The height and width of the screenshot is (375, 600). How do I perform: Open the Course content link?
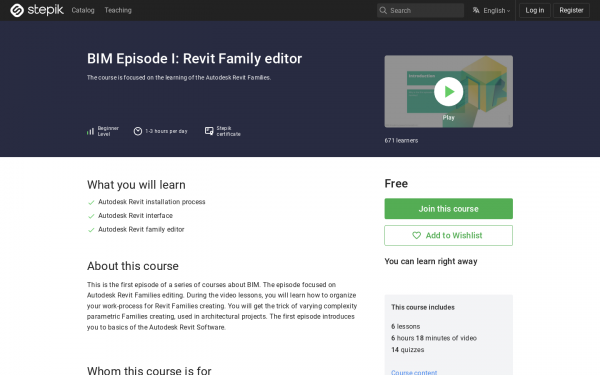point(414,372)
